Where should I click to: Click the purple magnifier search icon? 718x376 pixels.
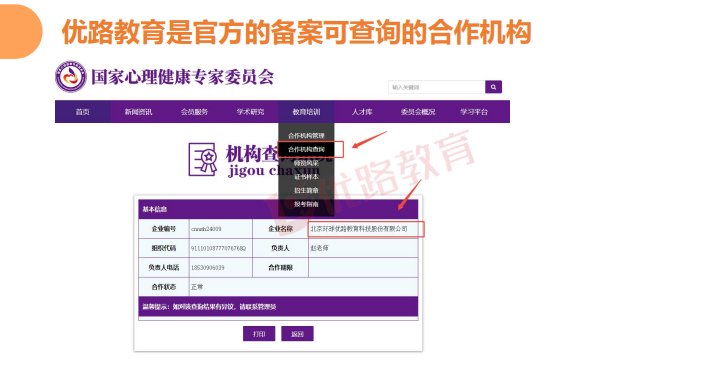point(493,87)
